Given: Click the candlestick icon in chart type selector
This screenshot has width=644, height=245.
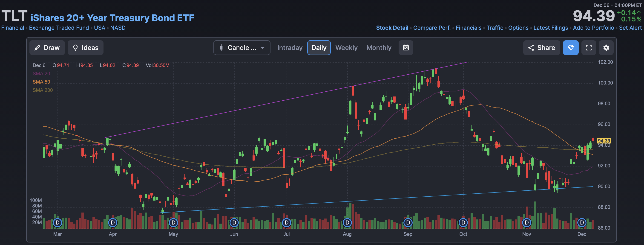Looking at the screenshot, I should coord(221,47).
